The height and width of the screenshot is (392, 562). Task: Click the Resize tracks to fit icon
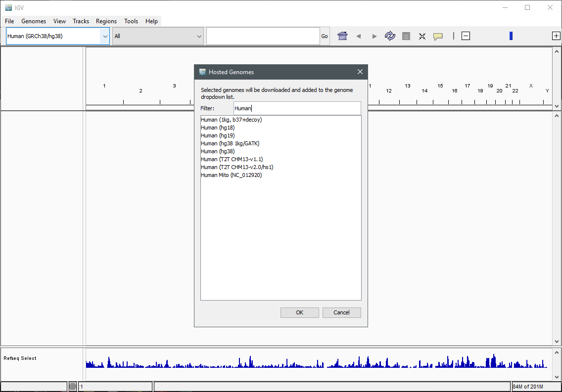pyautogui.click(x=422, y=36)
